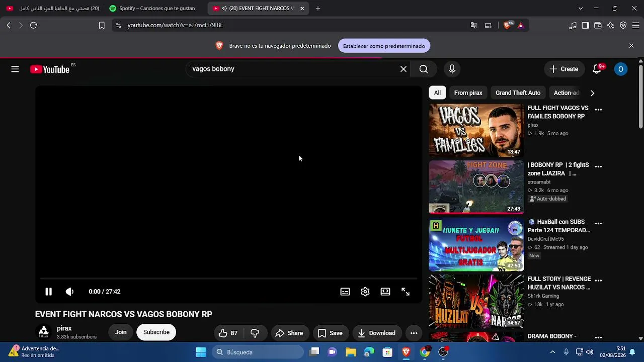Viewport: 644px width, 362px height.
Task: Click the address bar URL
Action: [175, 25]
